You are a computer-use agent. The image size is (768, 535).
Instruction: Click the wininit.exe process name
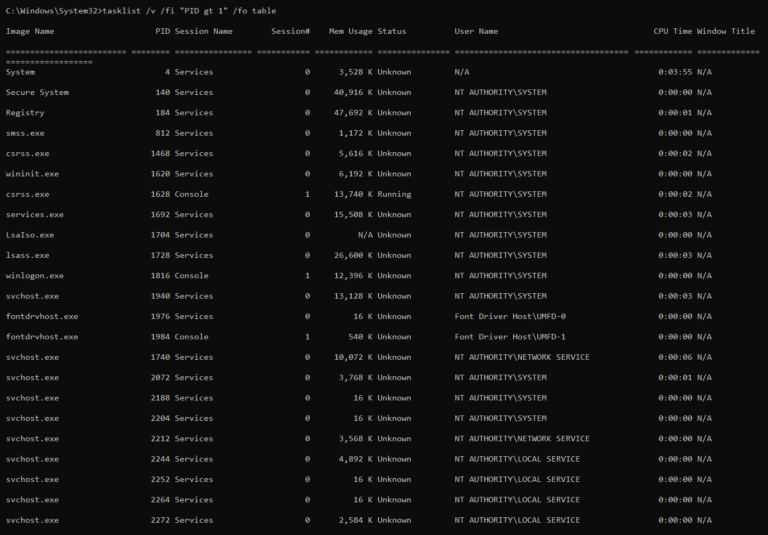click(32, 174)
